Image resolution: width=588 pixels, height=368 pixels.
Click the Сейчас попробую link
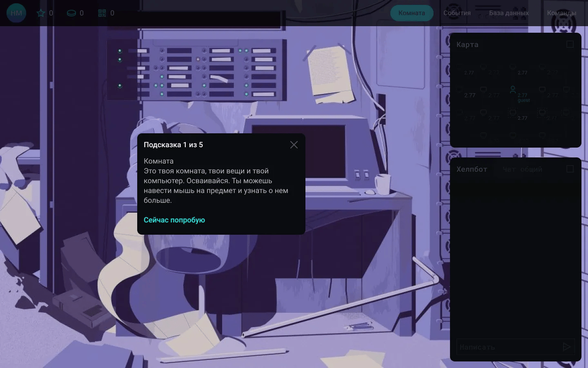click(x=174, y=220)
